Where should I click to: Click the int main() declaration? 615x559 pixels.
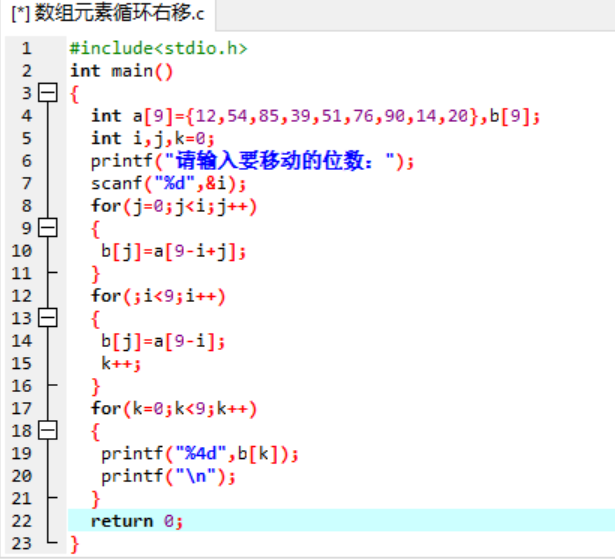click(122, 71)
